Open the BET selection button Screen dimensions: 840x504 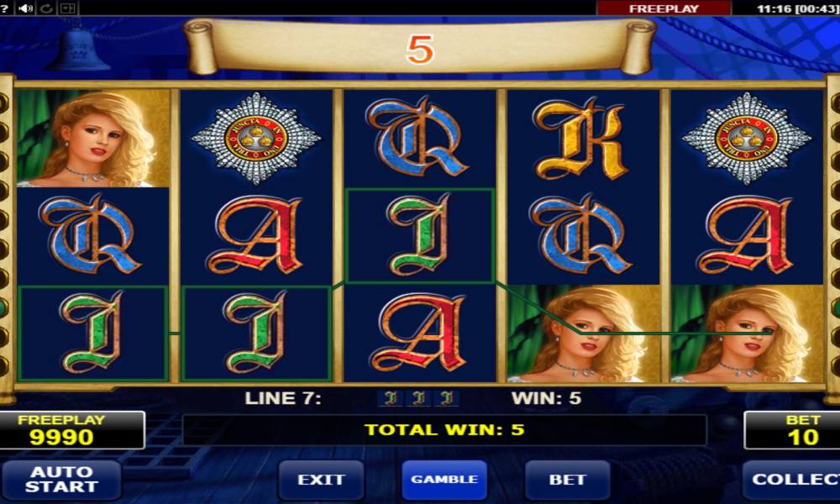pos(567,480)
